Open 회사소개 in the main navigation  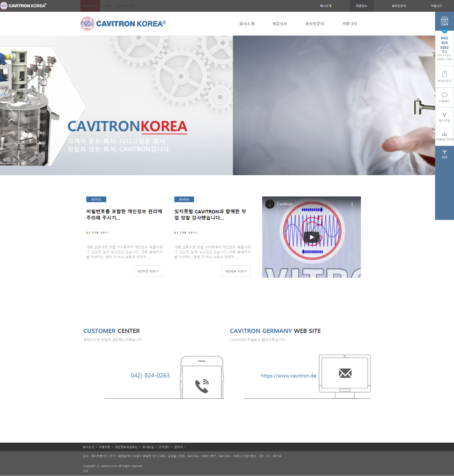(x=247, y=24)
